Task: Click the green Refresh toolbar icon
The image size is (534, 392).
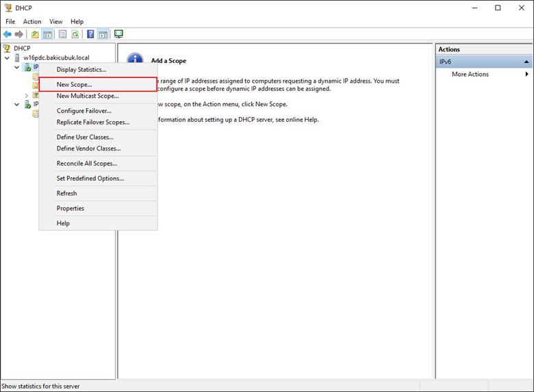Action: pyautogui.click(x=75, y=34)
